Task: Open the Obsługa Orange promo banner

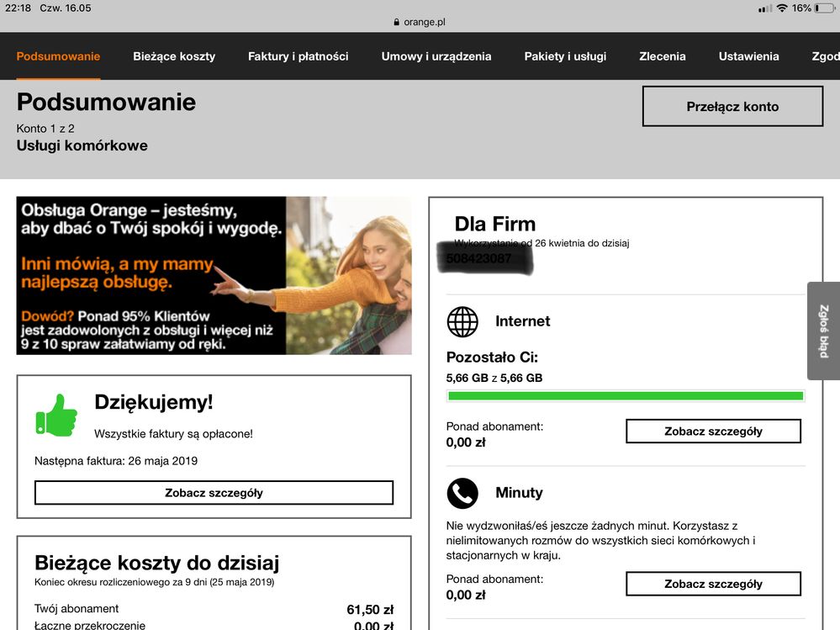Action: pos(214,275)
